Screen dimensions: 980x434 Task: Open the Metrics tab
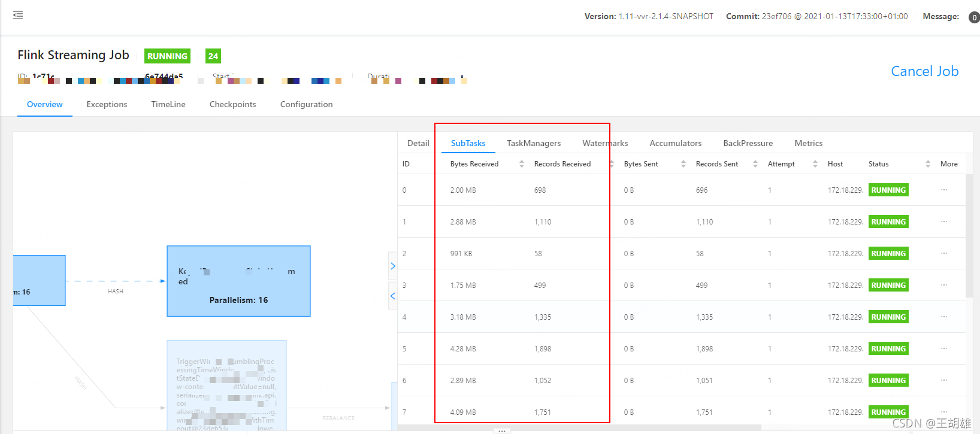809,143
